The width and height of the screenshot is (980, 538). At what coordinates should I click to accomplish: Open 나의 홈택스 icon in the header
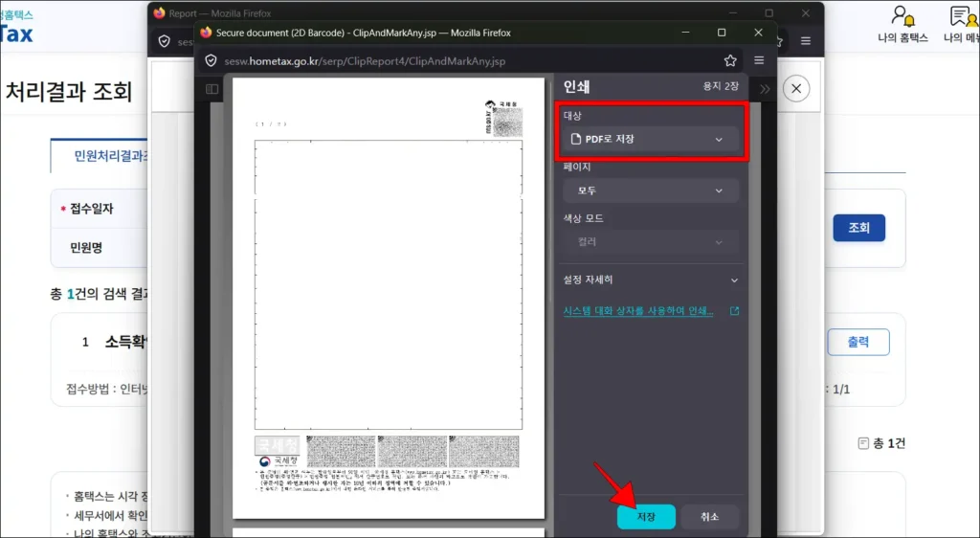903,24
